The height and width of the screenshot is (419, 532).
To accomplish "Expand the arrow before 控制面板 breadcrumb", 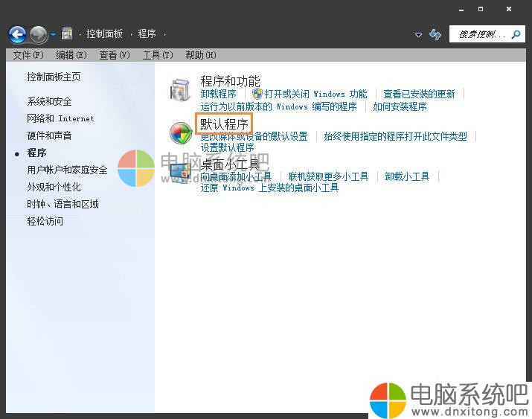I will coord(80,34).
